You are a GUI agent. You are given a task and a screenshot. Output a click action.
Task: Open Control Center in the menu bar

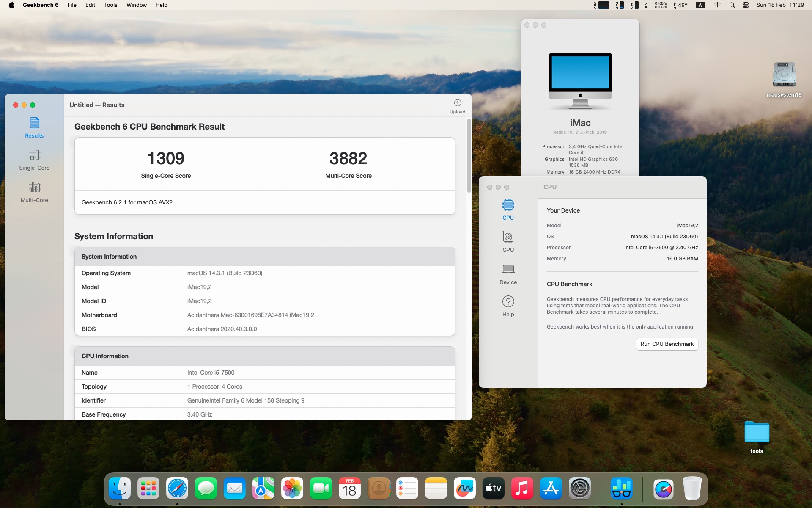pyautogui.click(x=746, y=5)
